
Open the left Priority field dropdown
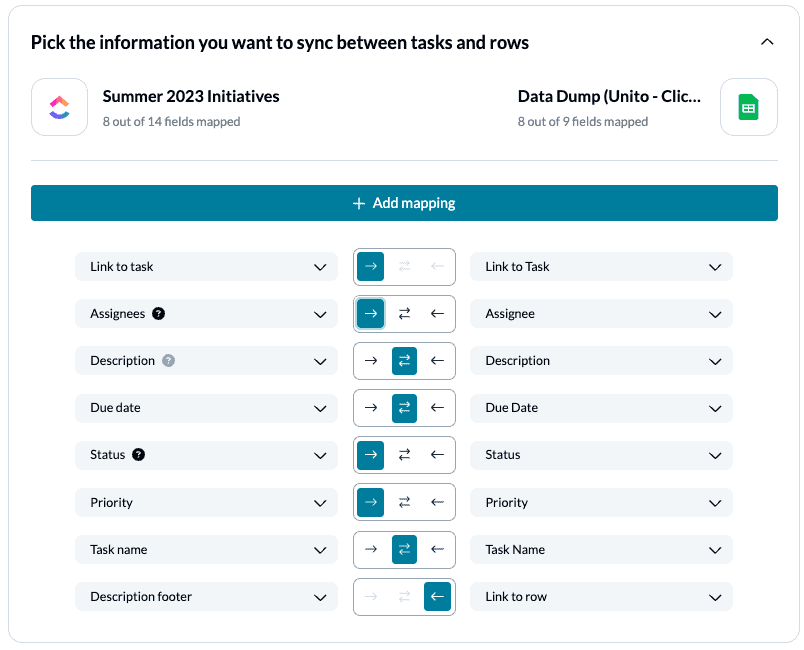(206, 502)
